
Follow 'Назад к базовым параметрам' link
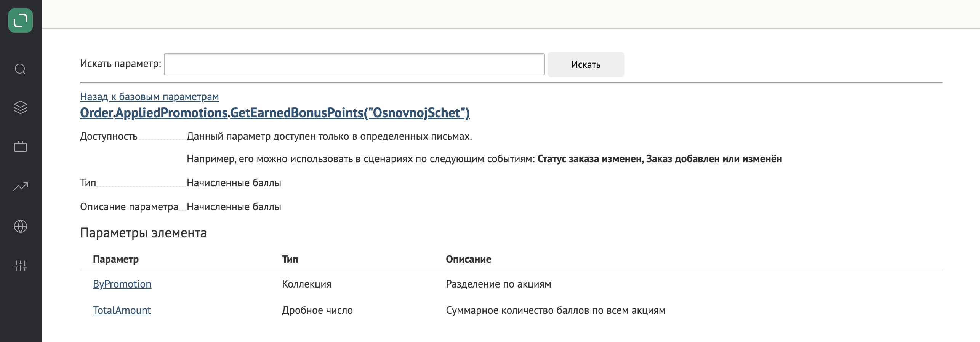click(149, 97)
